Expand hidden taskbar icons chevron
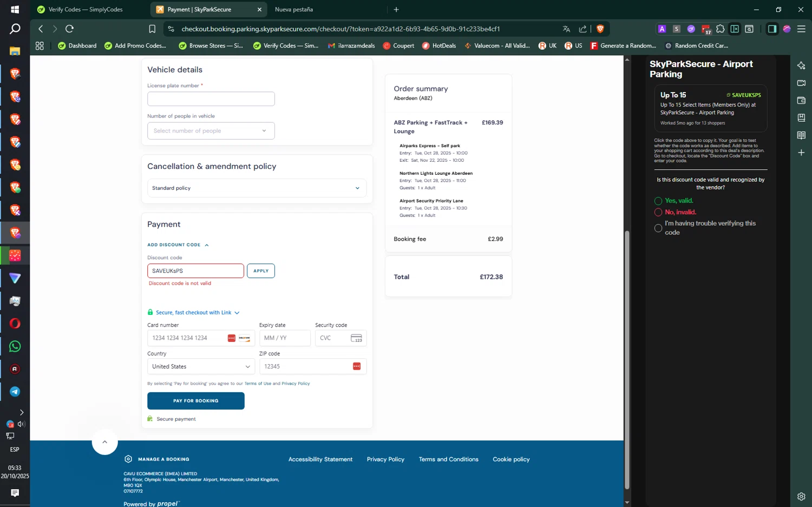This screenshot has width=812, height=507. pyautogui.click(x=22, y=412)
